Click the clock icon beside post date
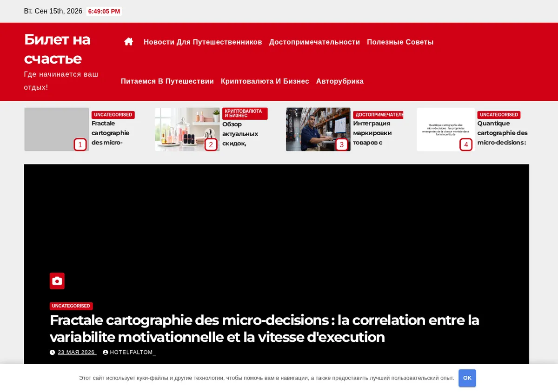Image resolution: width=558 pixels, height=392 pixels. coord(53,353)
